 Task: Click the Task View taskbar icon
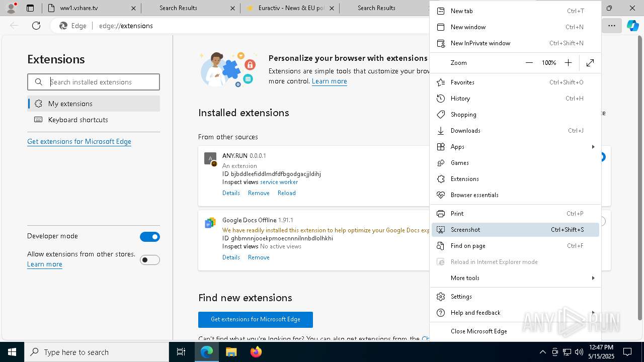181,352
